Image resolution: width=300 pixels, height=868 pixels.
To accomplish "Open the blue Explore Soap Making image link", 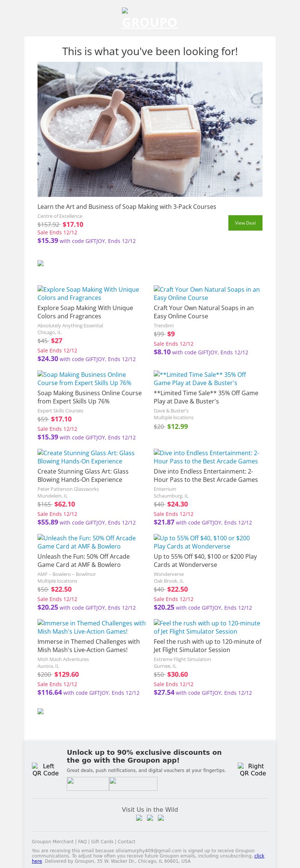I will coord(88,294).
